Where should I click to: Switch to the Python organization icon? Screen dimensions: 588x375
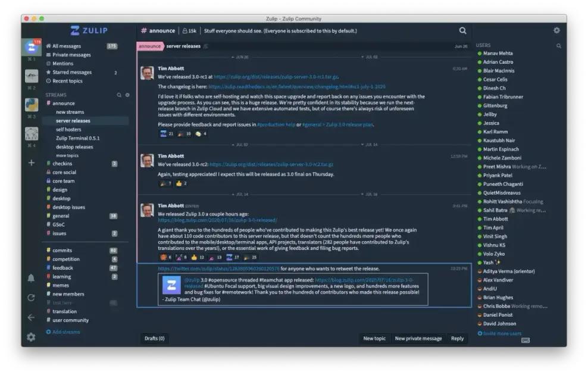click(32, 105)
